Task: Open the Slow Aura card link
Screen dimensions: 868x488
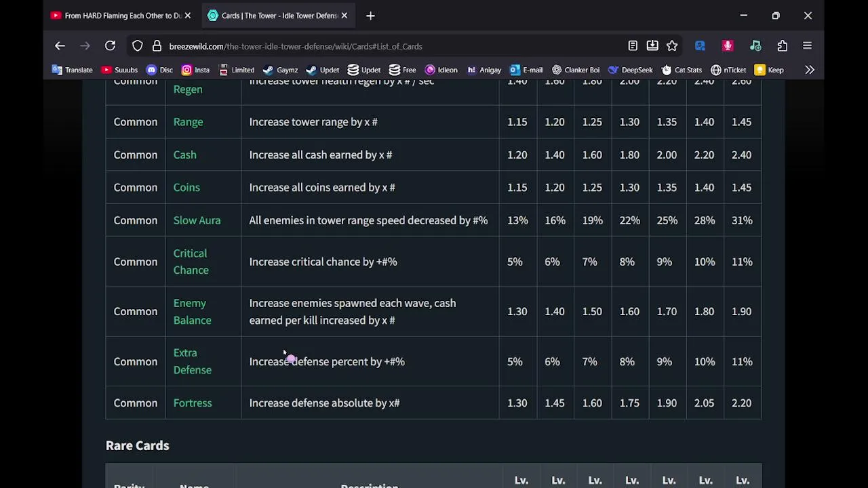Action: pos(197,220)
